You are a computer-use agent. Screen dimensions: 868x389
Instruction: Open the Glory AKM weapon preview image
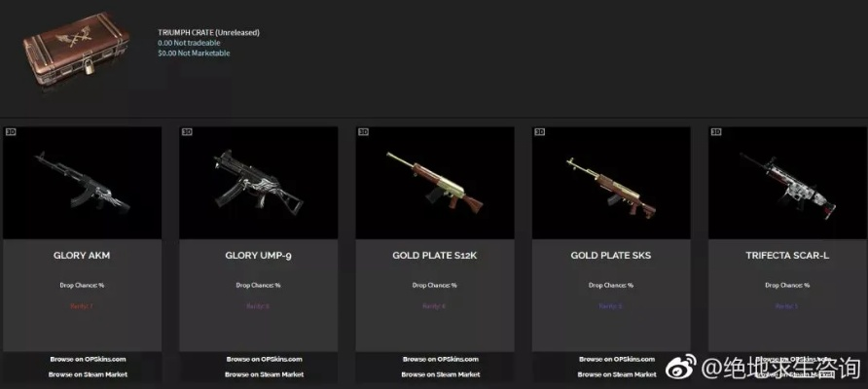tap(82, 183)
